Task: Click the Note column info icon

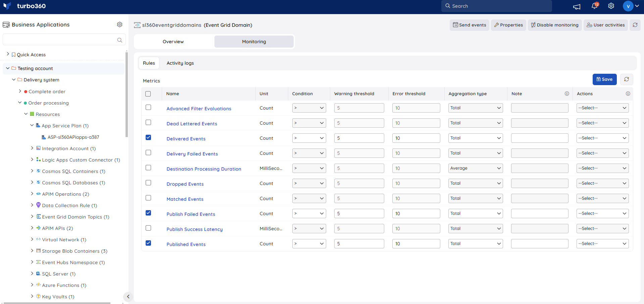Action: pos(567,94)
